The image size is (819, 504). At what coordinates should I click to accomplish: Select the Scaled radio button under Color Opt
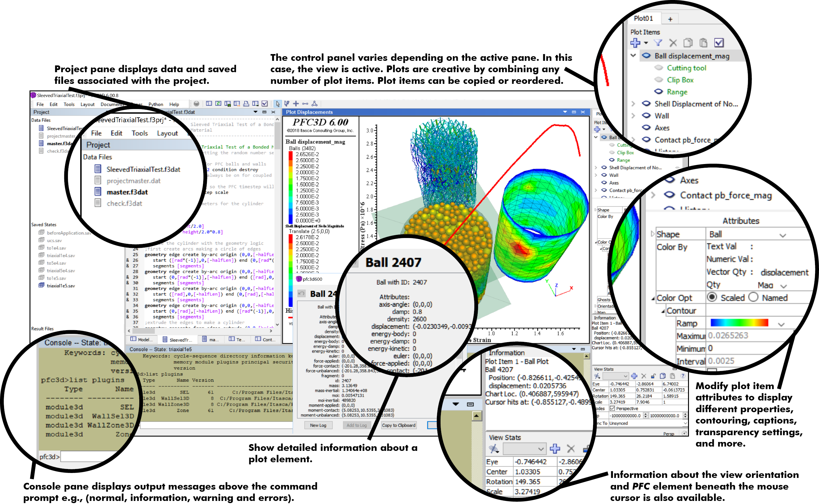712,297
